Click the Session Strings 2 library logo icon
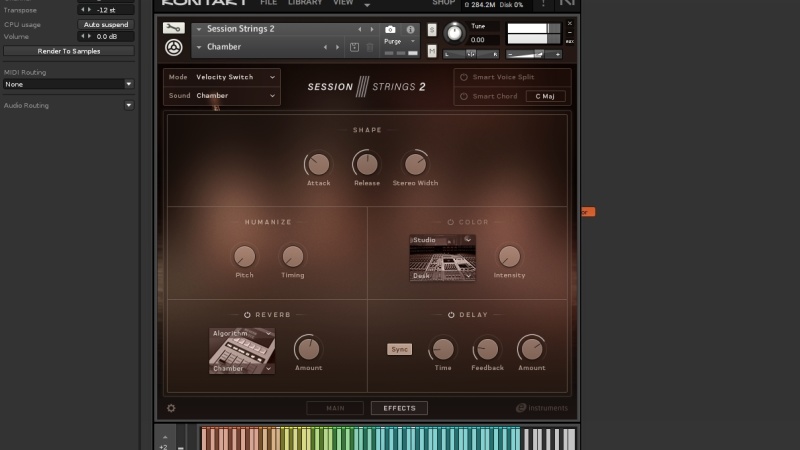 tap(173, 47)
